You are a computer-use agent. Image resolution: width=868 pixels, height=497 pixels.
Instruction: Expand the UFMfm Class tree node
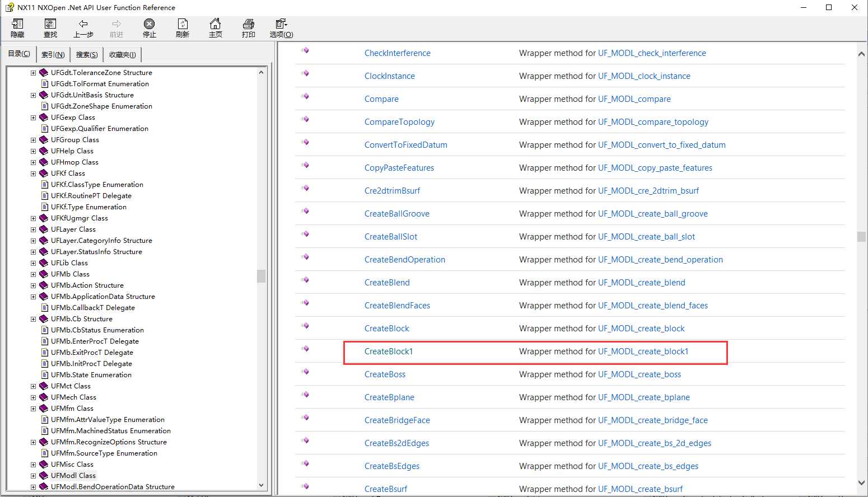[33, 409]
